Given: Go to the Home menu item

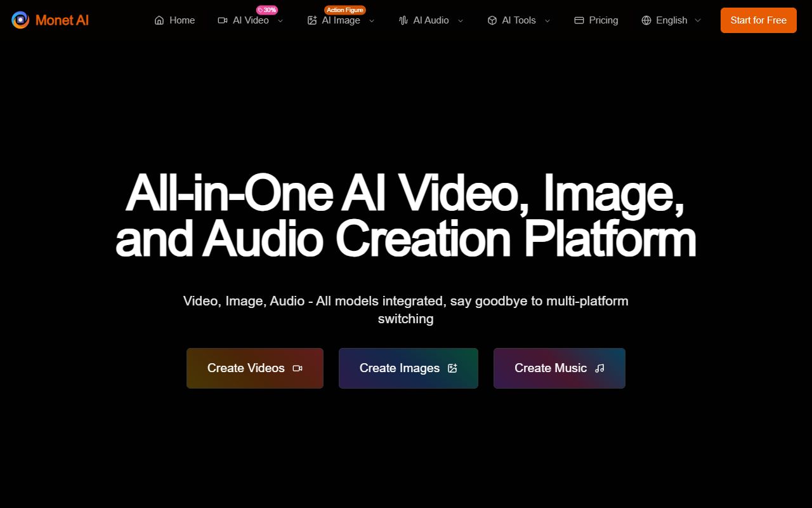Looking at the screenshot, I should [x=182, y=20].
